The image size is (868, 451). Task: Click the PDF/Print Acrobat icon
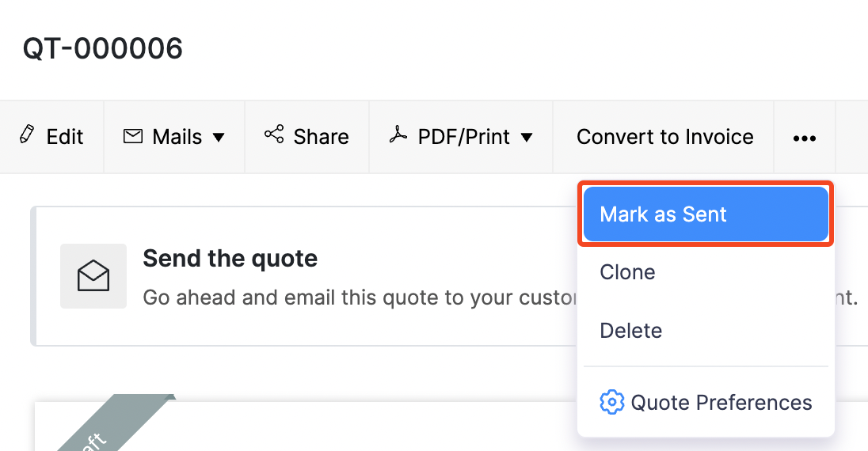point(398,135)
